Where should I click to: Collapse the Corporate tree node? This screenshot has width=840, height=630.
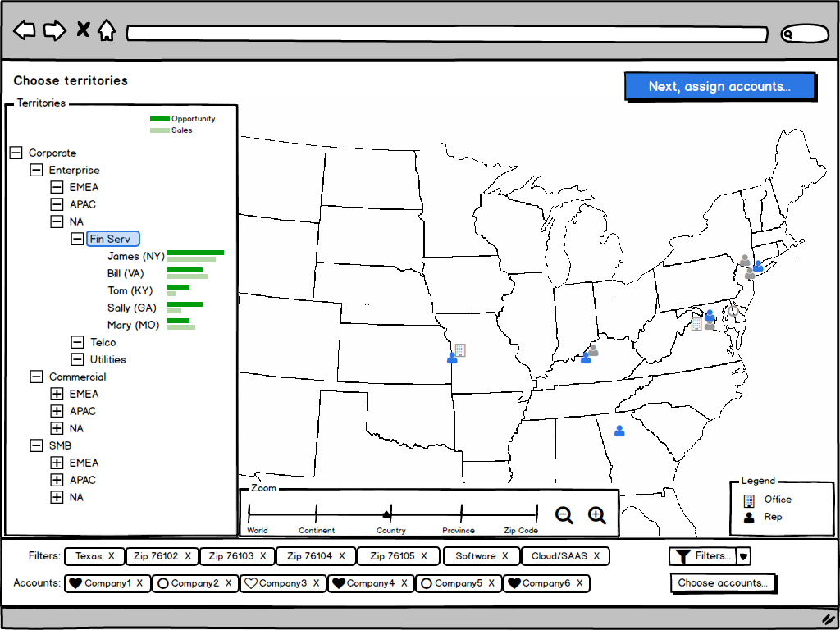point(14,153)
